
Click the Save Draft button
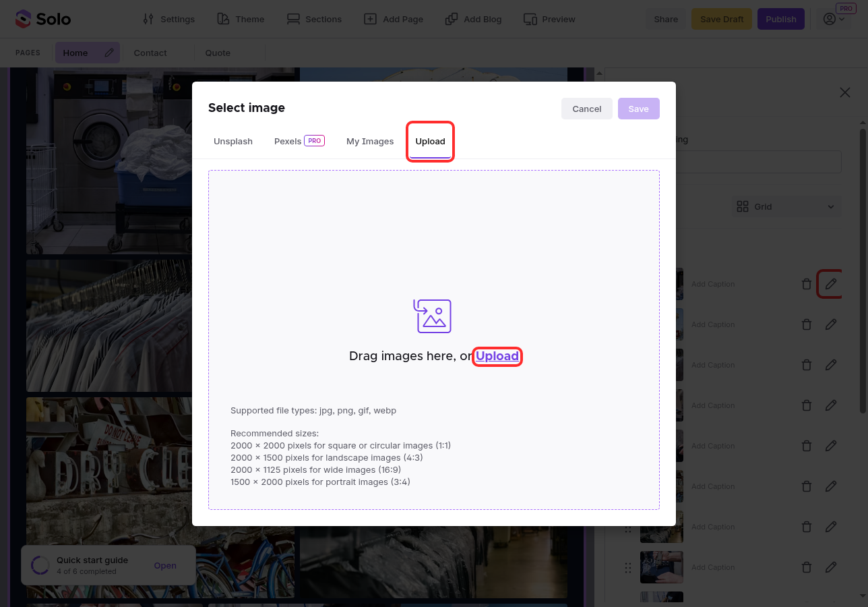coord(722,19)
